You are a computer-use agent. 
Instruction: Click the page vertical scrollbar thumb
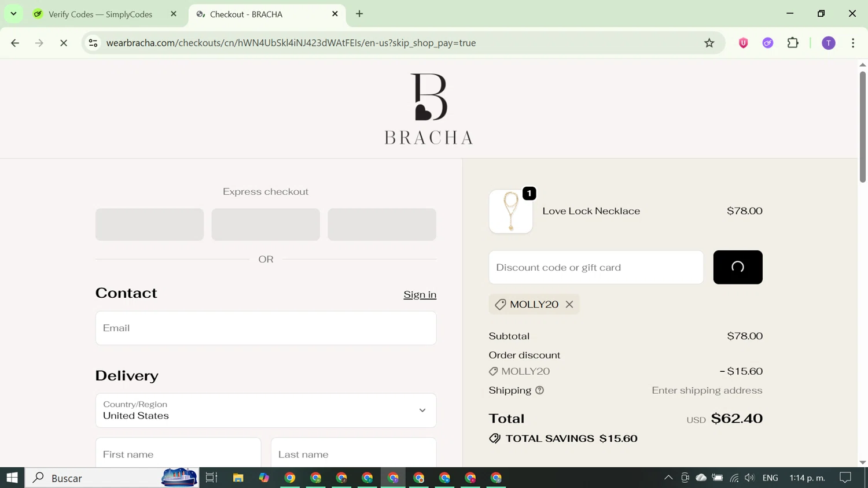[x=863, y=127]
